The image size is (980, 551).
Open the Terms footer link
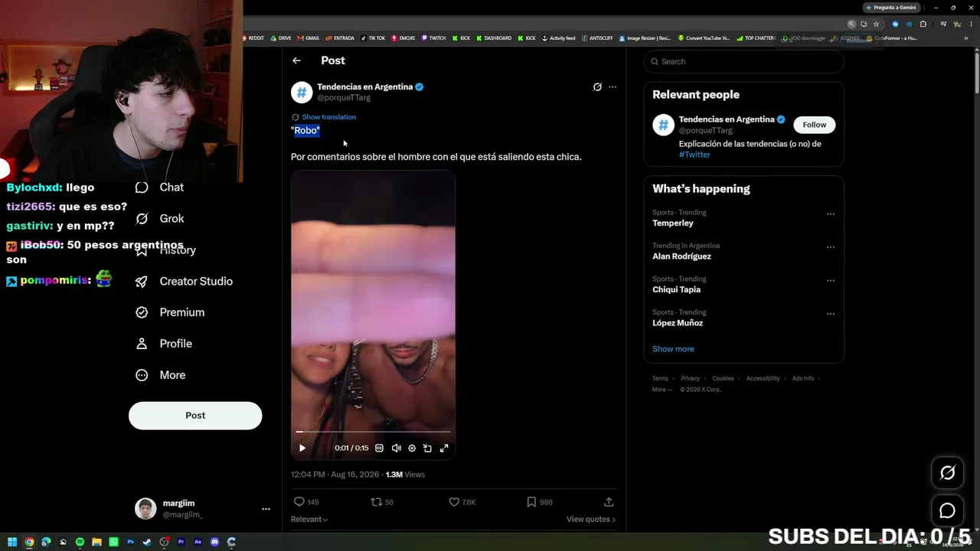660,379
